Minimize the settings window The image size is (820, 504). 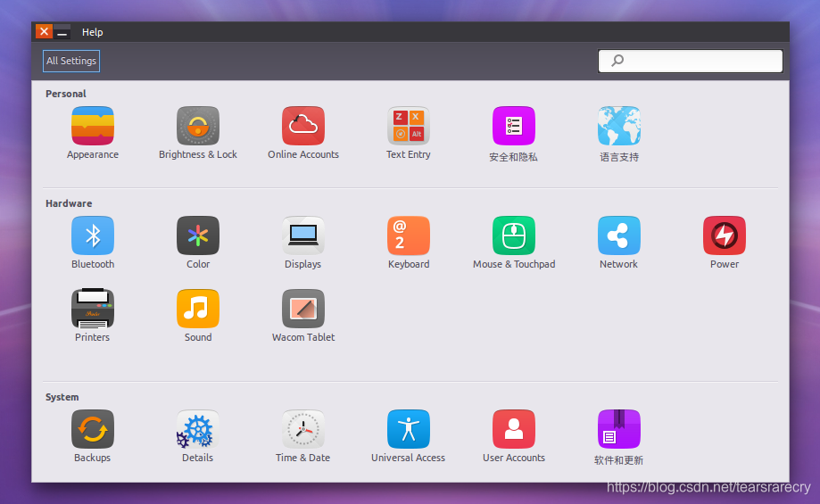point(62,32)
